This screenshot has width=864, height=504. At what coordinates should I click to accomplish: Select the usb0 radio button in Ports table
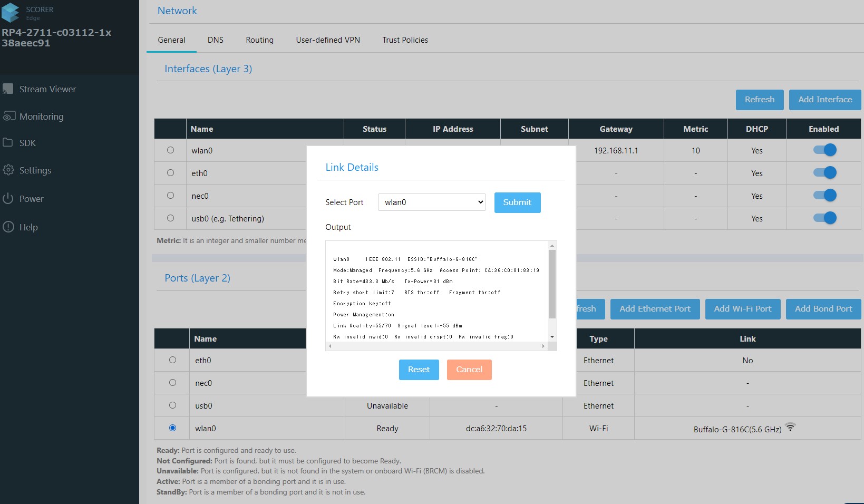(172, 405)
